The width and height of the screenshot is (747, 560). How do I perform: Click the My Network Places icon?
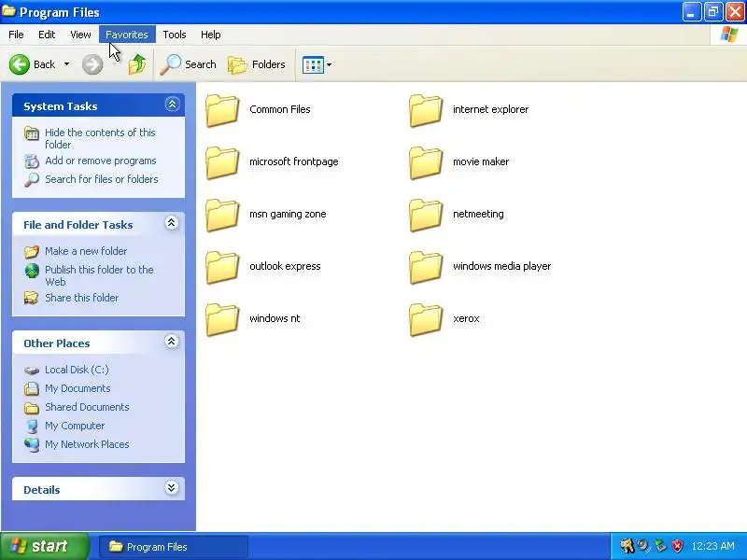click(32, 445)
